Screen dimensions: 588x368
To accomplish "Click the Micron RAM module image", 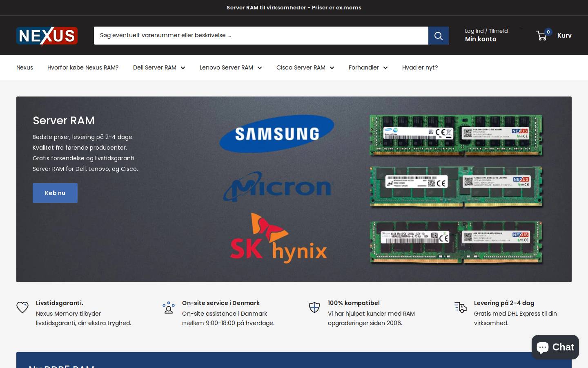I will click(456, 187).
